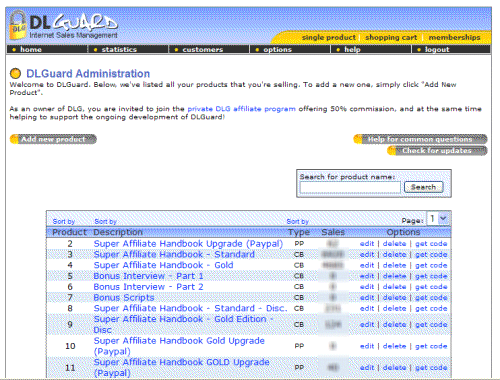
Task: Edit product 2
Action: click(x=367, y=244)
